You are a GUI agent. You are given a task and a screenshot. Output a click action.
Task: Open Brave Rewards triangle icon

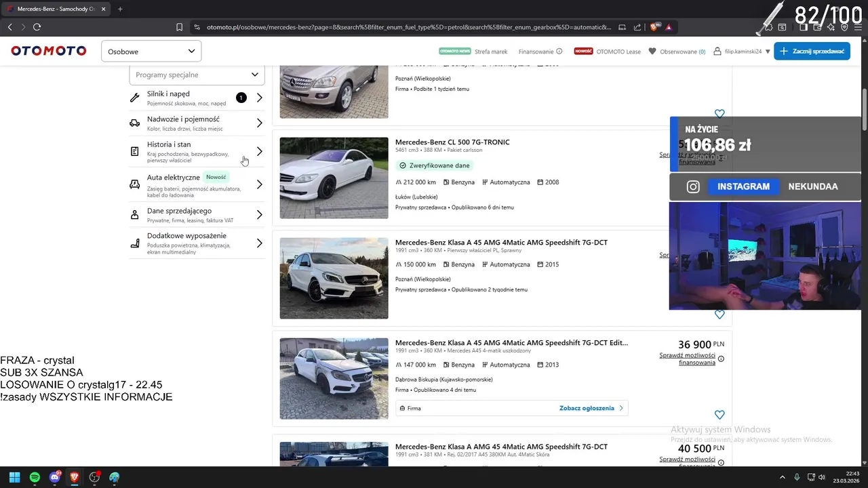pyautogui.click(x=669, y=27)
